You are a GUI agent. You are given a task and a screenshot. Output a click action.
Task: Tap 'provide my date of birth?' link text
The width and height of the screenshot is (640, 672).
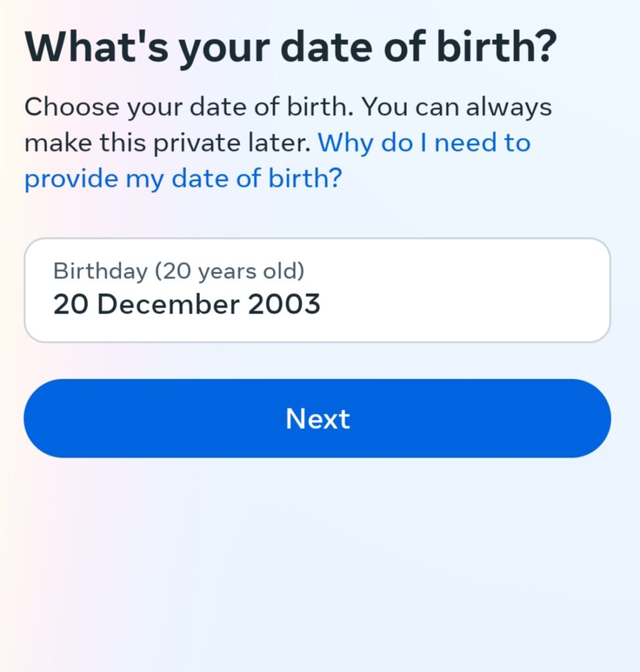(x=184, y=178)
